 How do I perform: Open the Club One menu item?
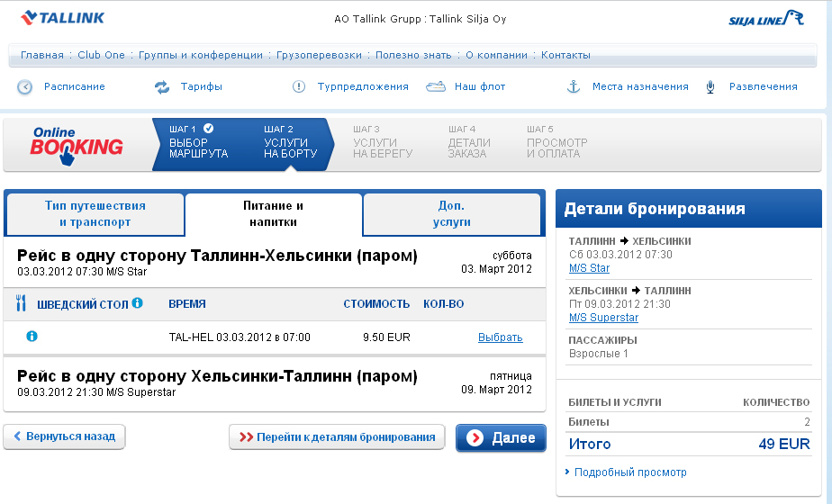pos(101,55)
